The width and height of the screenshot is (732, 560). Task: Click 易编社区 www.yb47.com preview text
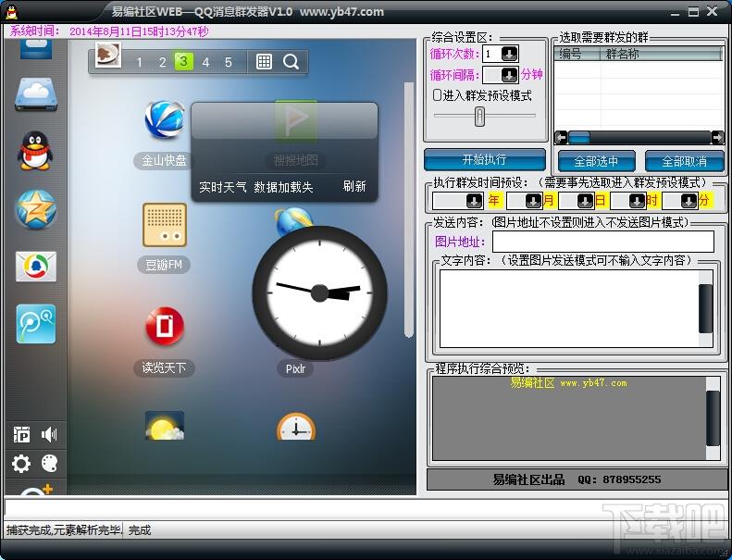click(568, 383)
